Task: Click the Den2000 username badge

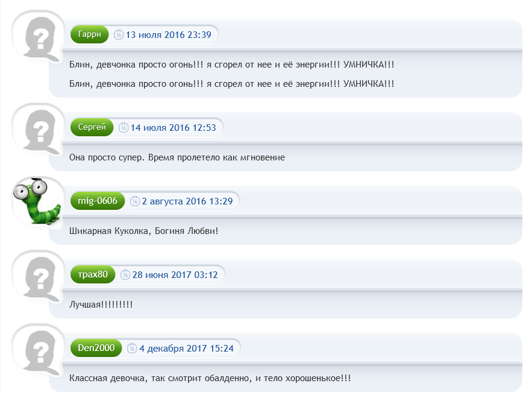Action: pyautogui.click(x=96, y=349)
